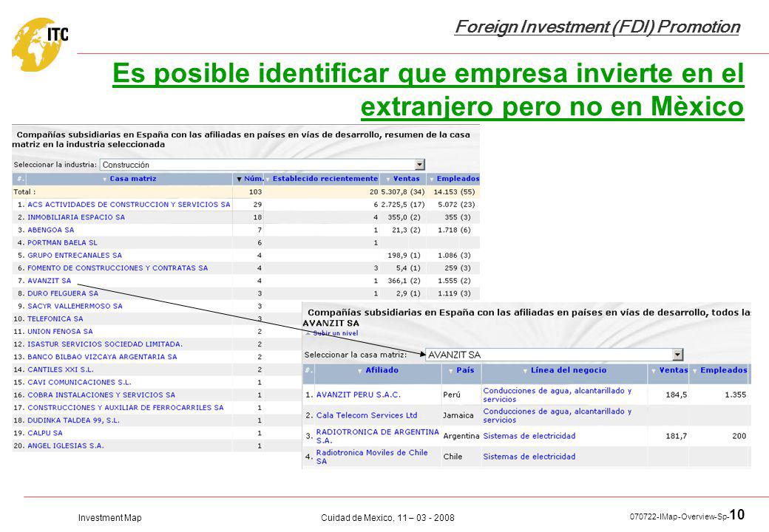This screenshot has height=532, width=769.
Task: Open the TELEFONICA SA link
Action: 55,319
